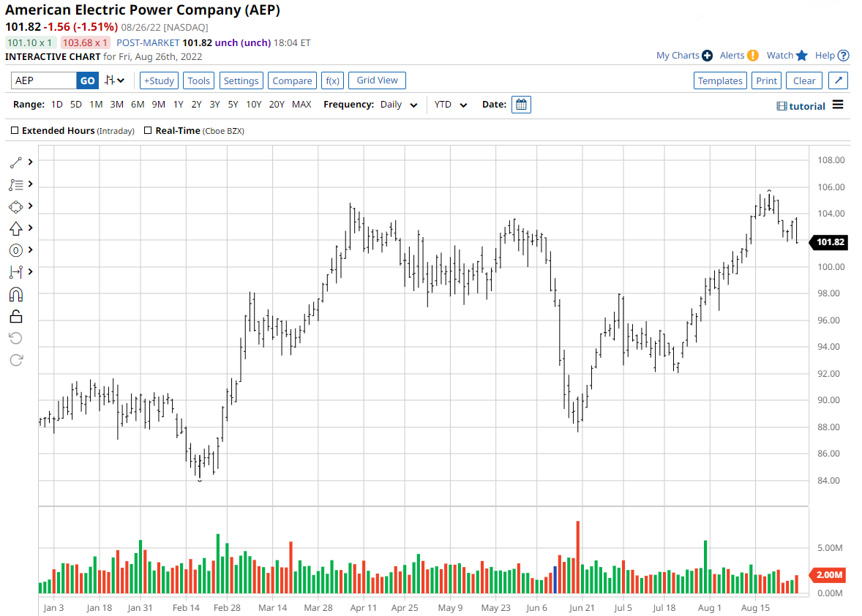Enable the Real-Time Cboe BZX checkbox
The image size is (862, 616).
pos(147,130)
